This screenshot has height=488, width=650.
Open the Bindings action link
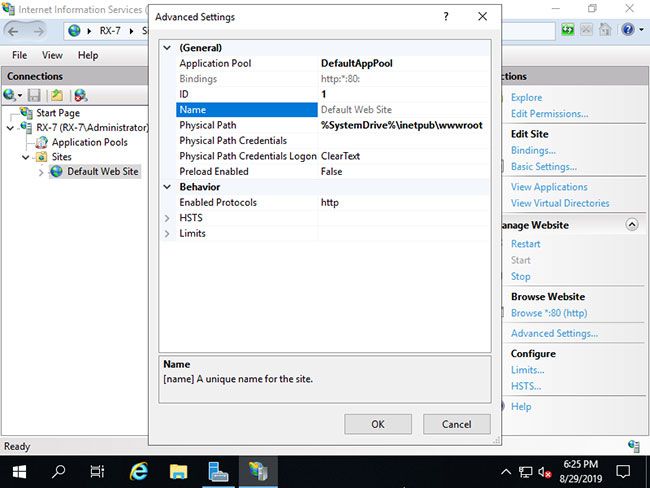pos(533,150)
